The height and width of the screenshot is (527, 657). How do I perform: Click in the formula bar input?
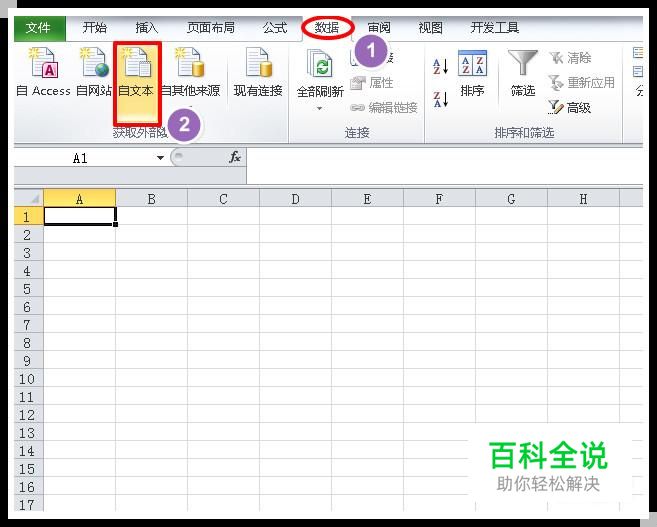click(x=444, y=165)
